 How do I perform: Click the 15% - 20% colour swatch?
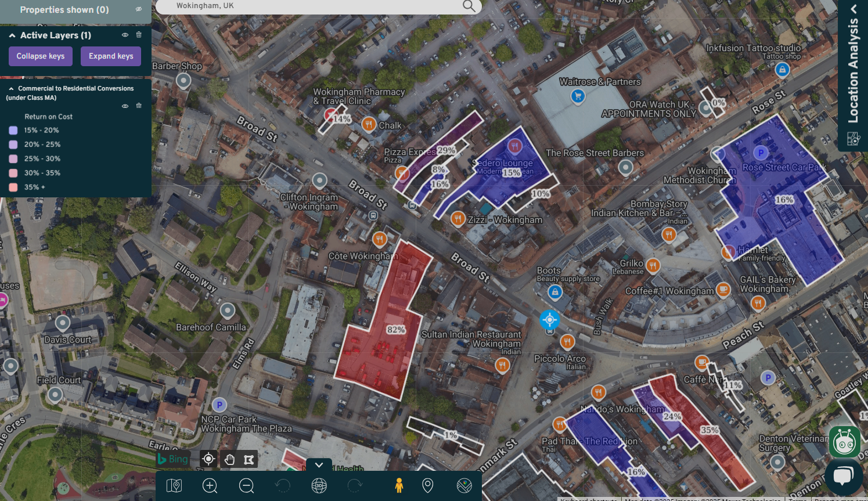13,130
